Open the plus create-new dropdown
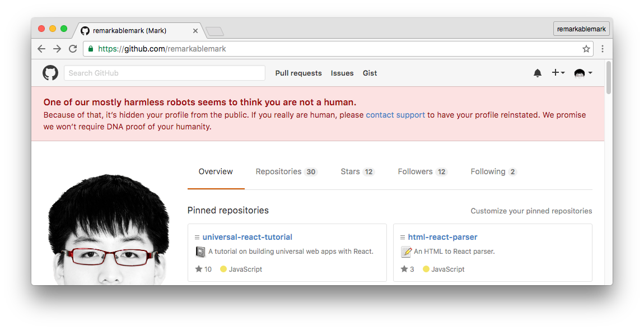The width and height of the screenshot is (644, 330). 558,72
